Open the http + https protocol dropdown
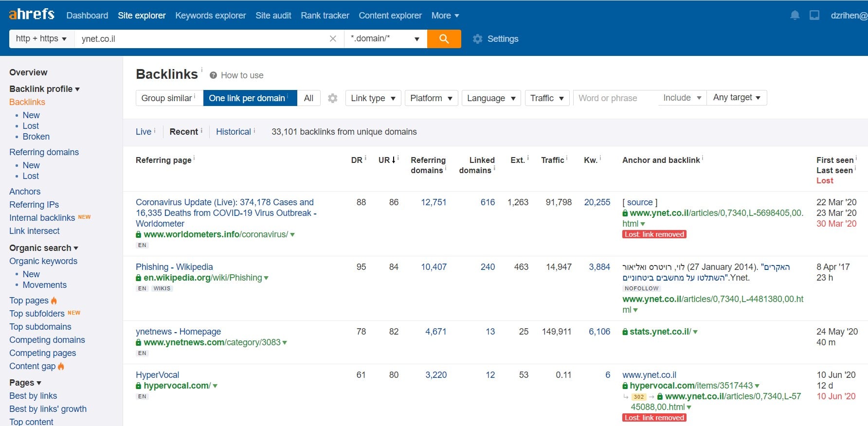This screenshot has width=868, height=426. [41, 39]
